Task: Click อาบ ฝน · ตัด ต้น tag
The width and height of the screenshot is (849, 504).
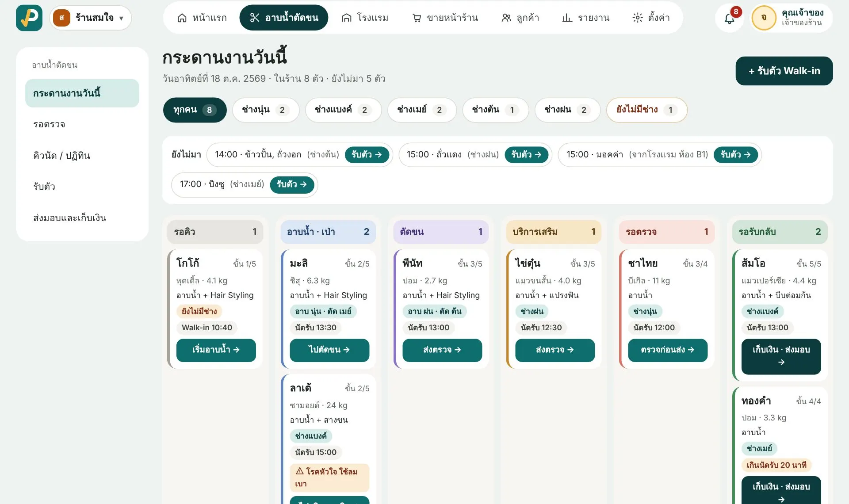Action: pos(435,311)
